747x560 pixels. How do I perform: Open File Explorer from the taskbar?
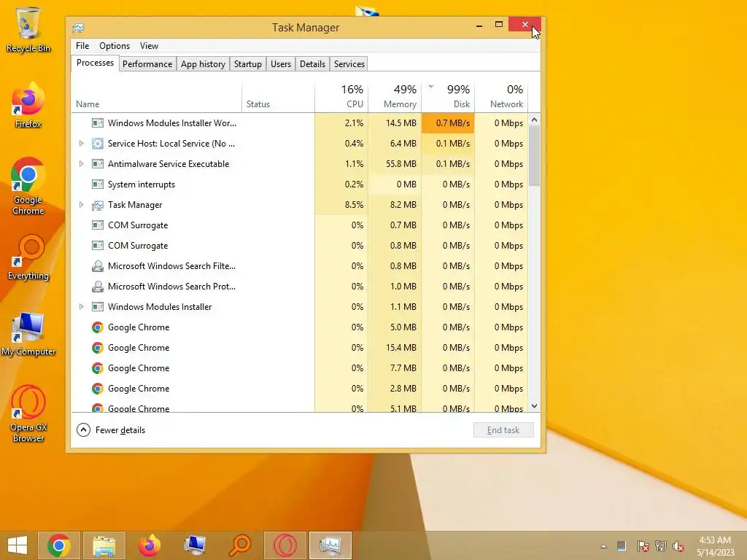[104, 545]
